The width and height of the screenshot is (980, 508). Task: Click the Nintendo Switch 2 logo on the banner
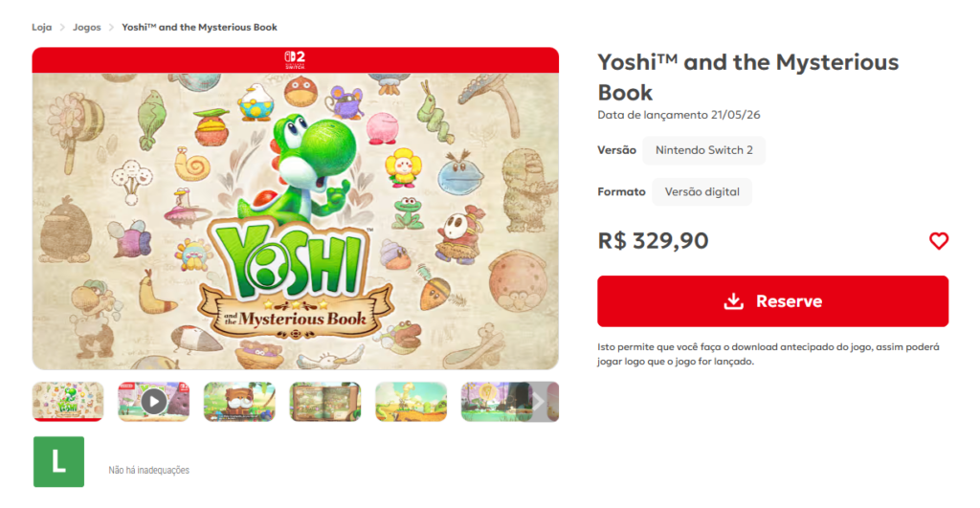click(295, 60)
